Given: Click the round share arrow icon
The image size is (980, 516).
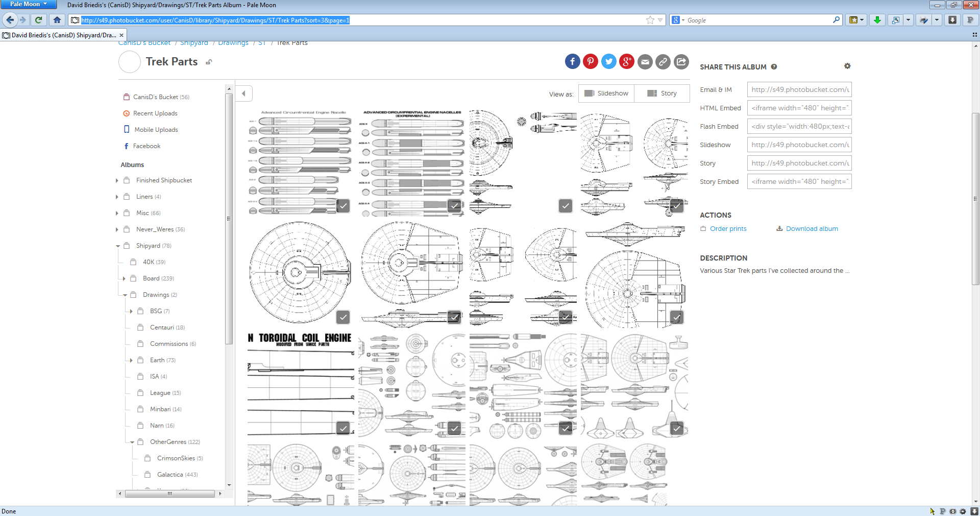Looking at the screenshot, I should (x=681, y=62).
